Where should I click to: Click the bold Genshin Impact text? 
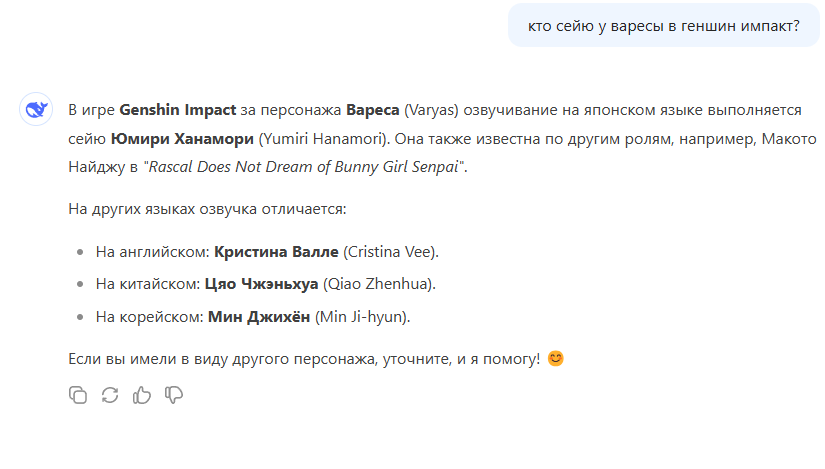[x=178, y=110]
